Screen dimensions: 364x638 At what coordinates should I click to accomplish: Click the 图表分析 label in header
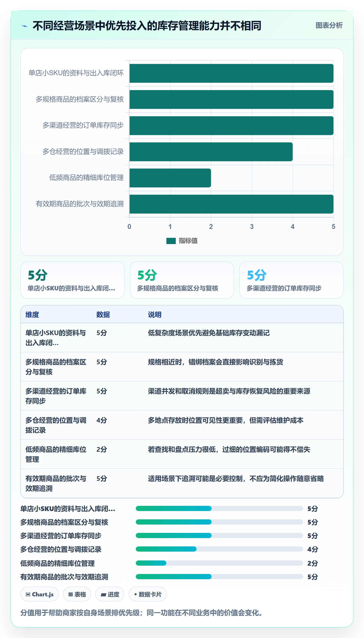tap(329, 25)
